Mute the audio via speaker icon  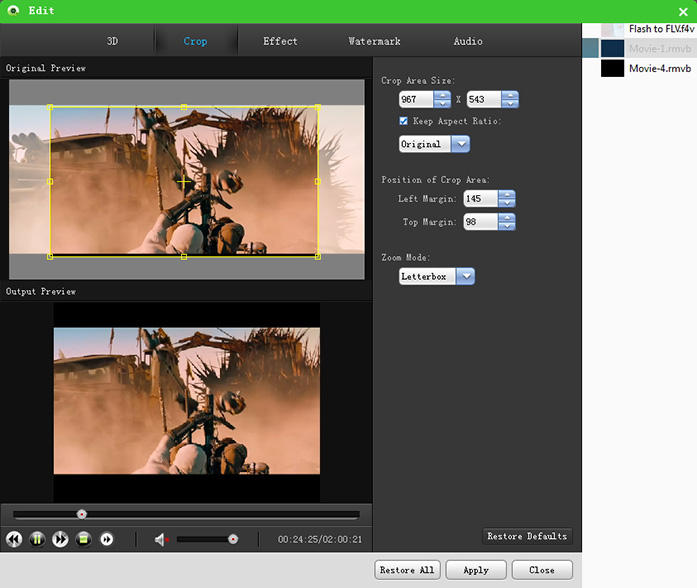click(160, 540)
